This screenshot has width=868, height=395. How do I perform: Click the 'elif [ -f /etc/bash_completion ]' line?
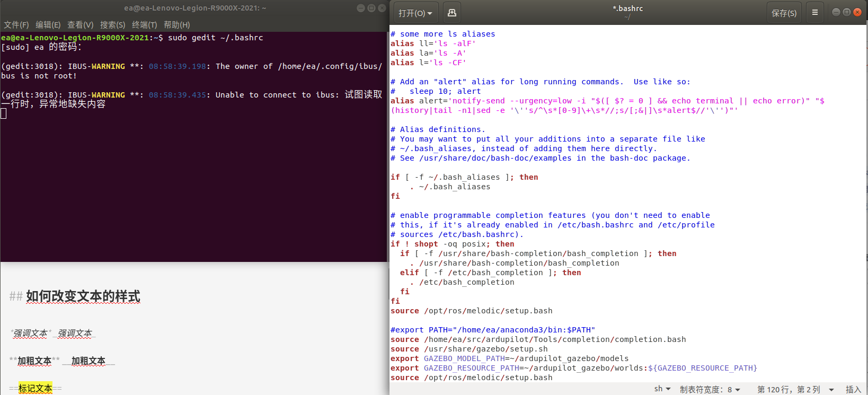point(491,273)
